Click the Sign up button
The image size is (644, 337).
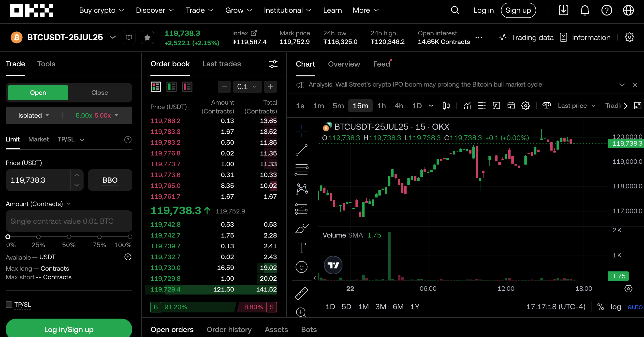pyautogui.click(x=518, y=10)
